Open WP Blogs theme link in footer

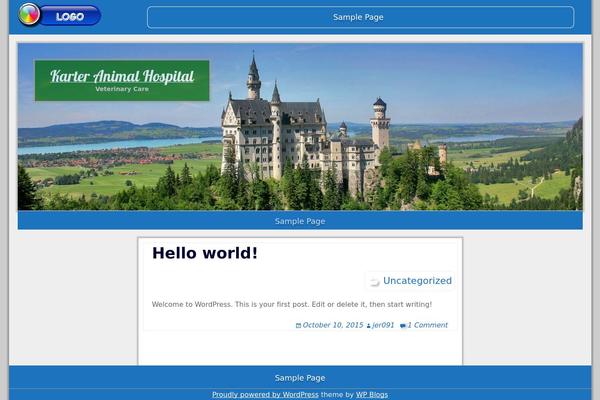[372, 394]
